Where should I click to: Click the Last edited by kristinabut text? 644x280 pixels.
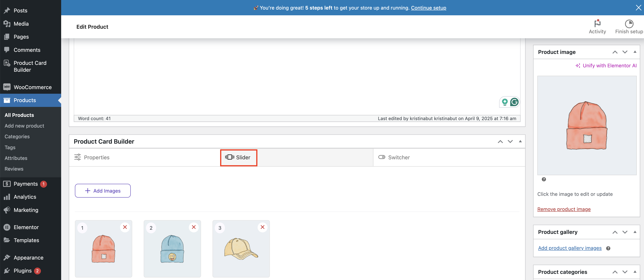(447, 118)
